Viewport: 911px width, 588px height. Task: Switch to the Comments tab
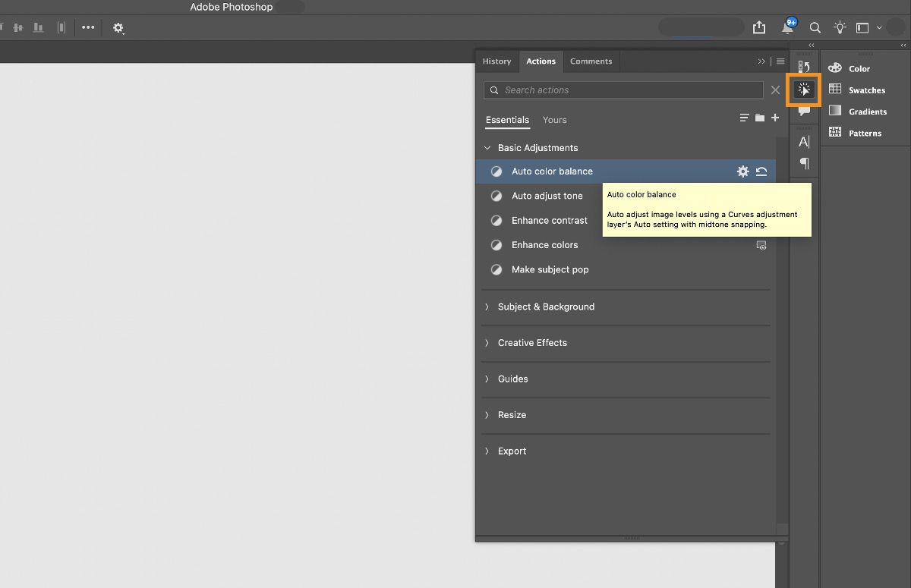click(x=591, y=61)
